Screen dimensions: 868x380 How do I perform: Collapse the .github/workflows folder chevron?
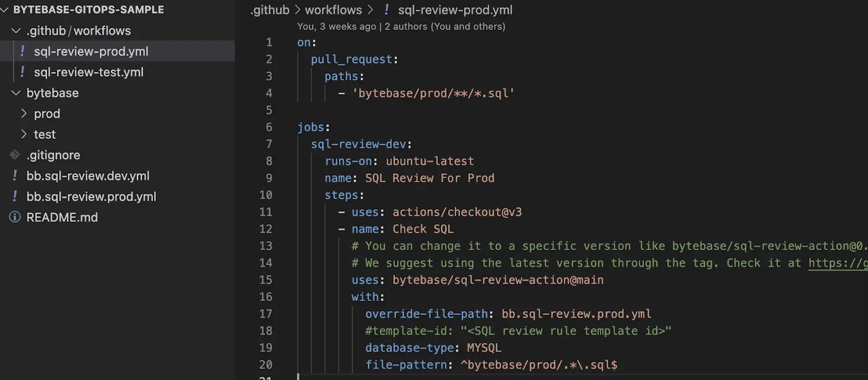pyautogui.click(x=16, y=31)
